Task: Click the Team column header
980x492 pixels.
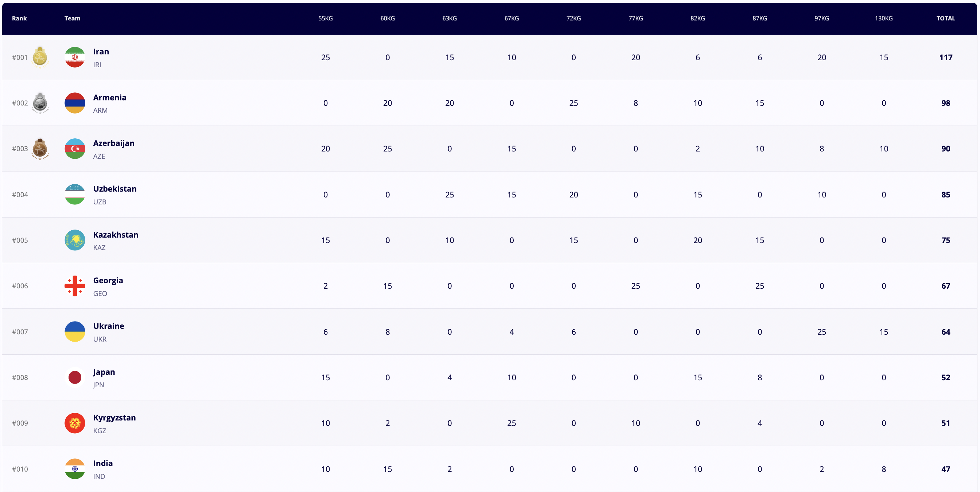Action: (72, 18)
